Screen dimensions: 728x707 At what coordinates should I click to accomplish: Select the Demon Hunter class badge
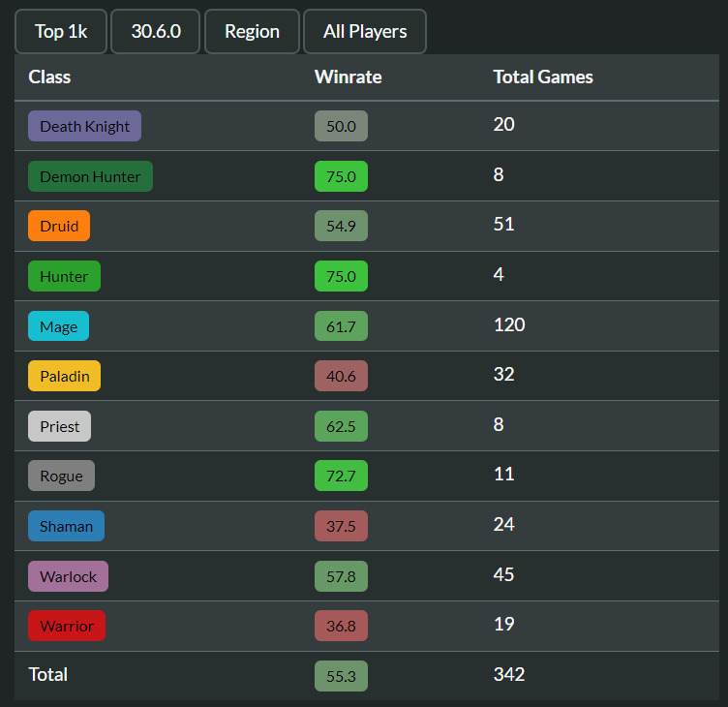click(x=91, y=176)
